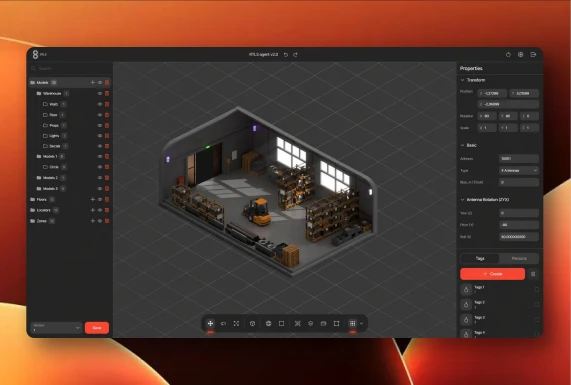Toggle visibility of Models 1 group
The width and height of the screenshot is (571, 385).
click(x=100, y=157)
